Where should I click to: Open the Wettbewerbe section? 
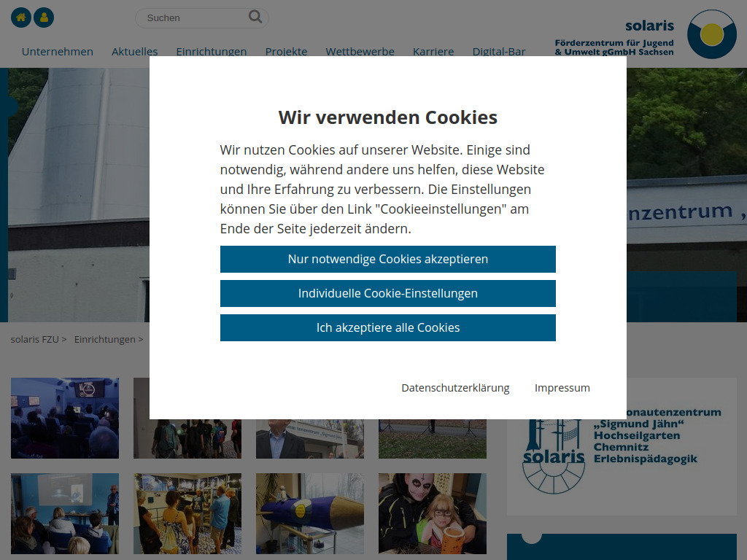(x=360, y=52)
